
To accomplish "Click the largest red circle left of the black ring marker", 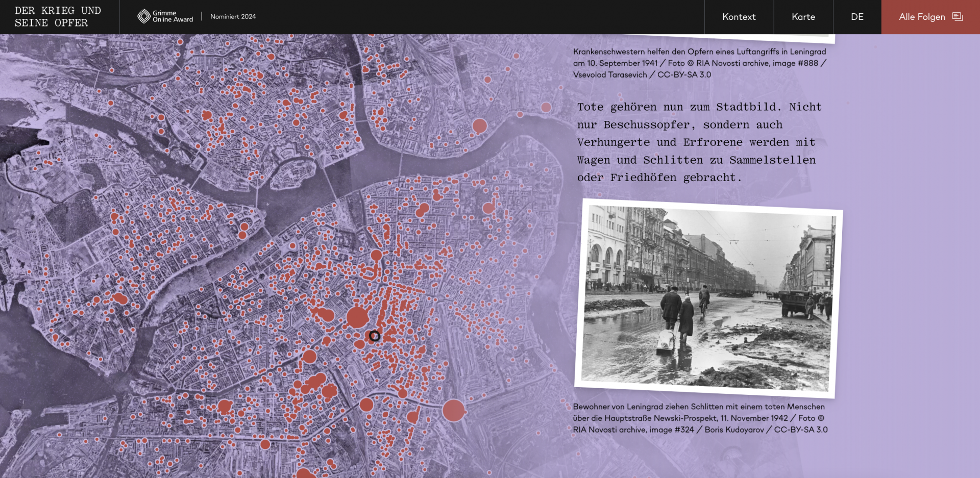I will point(357,317).
